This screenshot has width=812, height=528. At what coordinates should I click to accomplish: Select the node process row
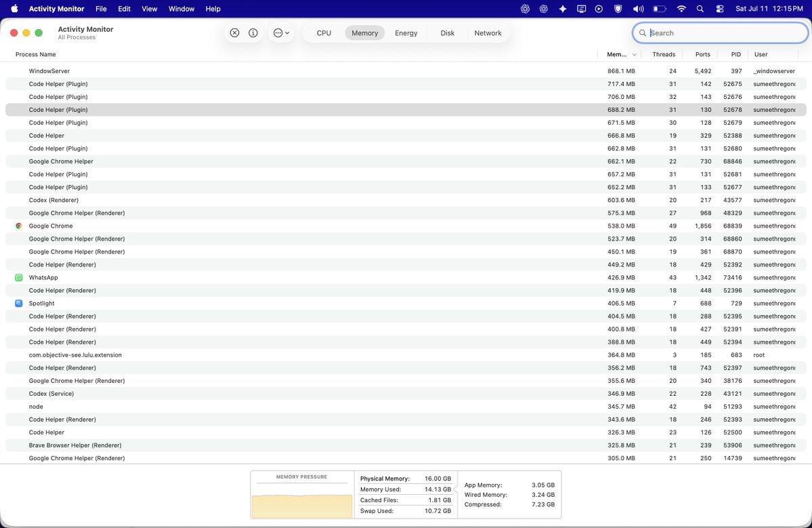pos(406,407)
